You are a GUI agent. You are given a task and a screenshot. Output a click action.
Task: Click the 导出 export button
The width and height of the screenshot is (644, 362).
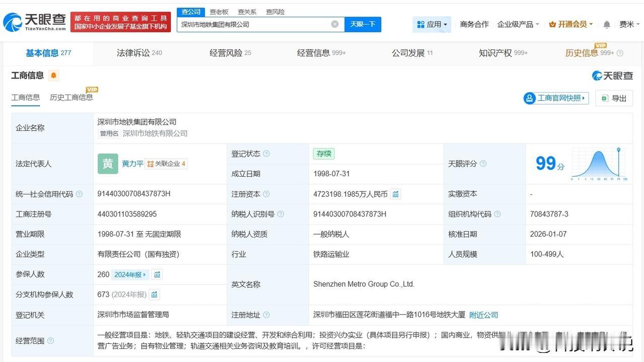pyautogui.click(x=614, y=98)
